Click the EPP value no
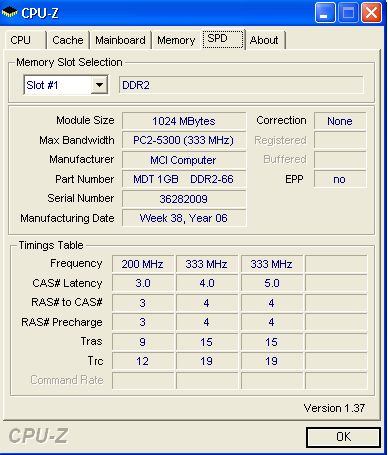The height and width of the screenshot is (455, 388). [340, 179]
